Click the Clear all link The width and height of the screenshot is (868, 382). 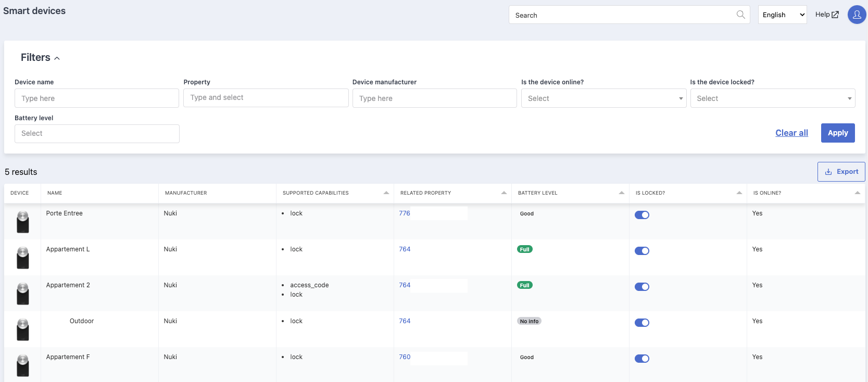click(x=791, y=133)
